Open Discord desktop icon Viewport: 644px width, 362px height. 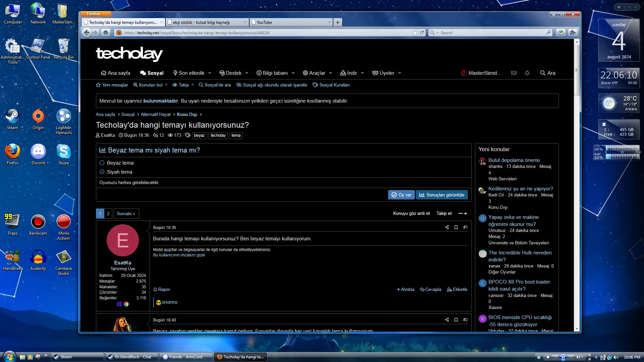[38, 154]
